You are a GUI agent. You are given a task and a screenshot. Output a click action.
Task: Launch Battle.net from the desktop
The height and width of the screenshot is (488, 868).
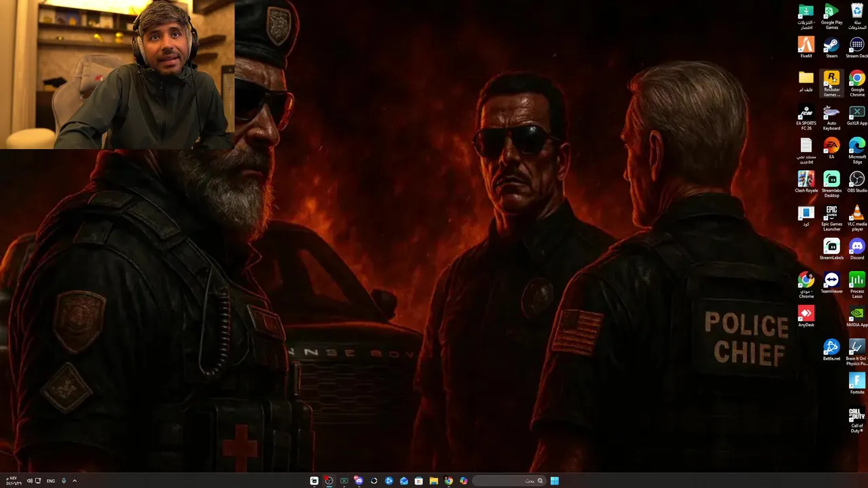(x=831, y=350)
